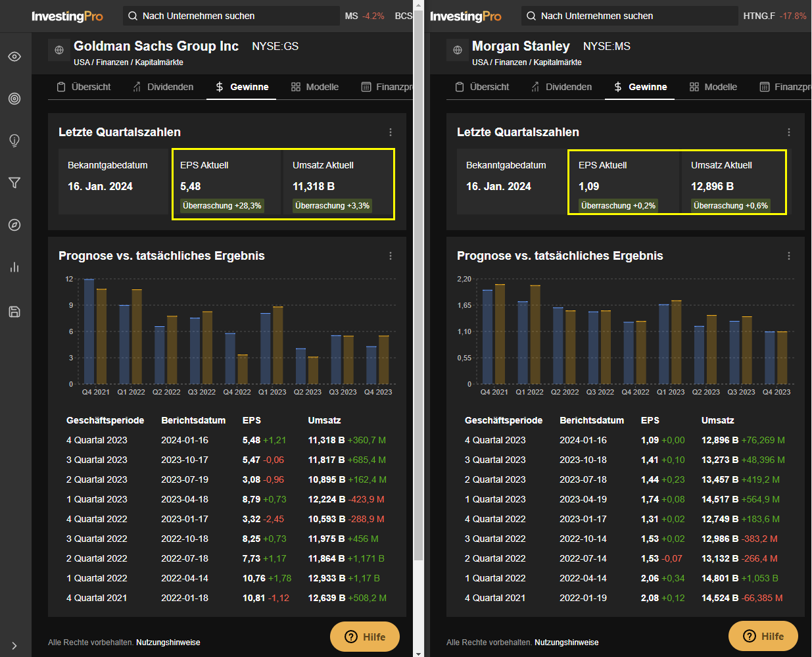This screenshot has width=812, height=657.
Task: Click the globe icon beside Goldman Sachs Group Inc
Action: [59, 50]
